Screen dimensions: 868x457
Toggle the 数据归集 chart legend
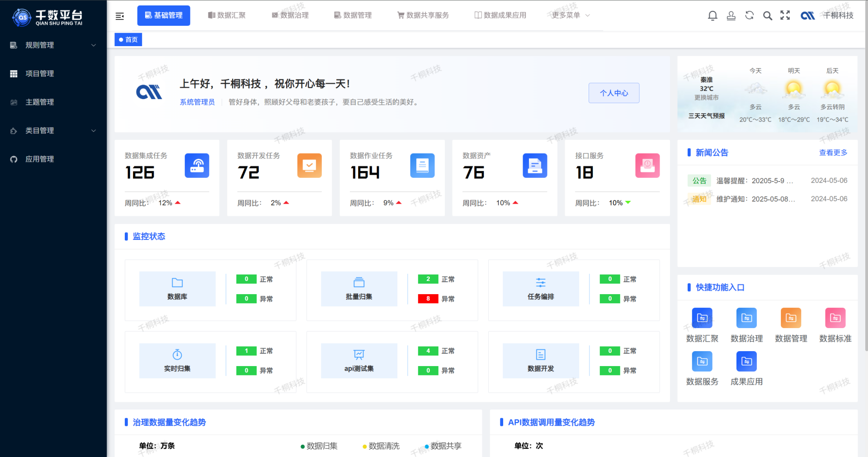pyautogui.click(x=319, y=446)
